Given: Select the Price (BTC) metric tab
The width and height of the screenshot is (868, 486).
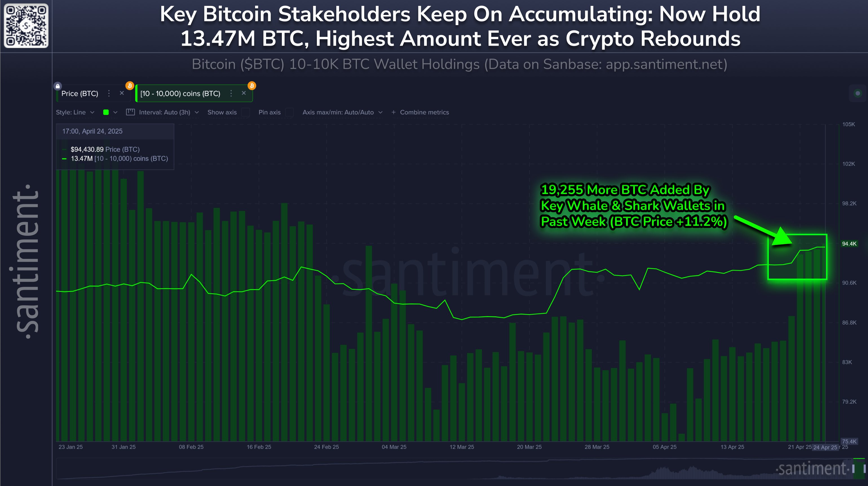Looking at the screenshot, I should tap(80, 93).
